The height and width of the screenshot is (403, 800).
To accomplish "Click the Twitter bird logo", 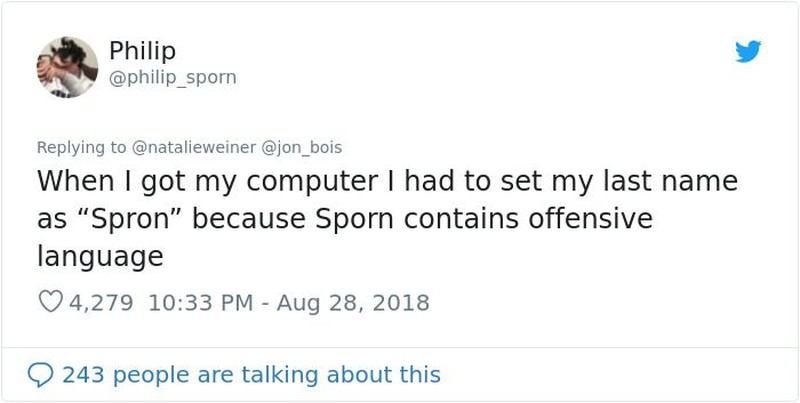I will (747, 52).
